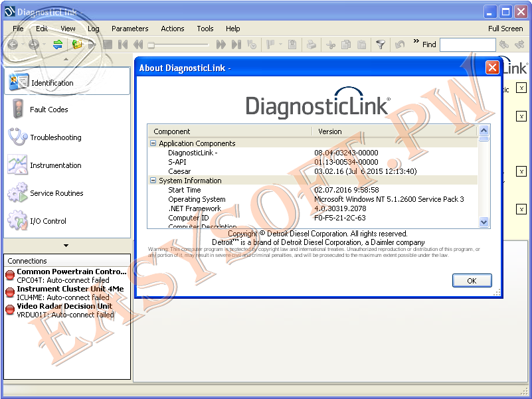532x399 pixels.
Task: Open the Actions menu
Action: coord(173,29)
